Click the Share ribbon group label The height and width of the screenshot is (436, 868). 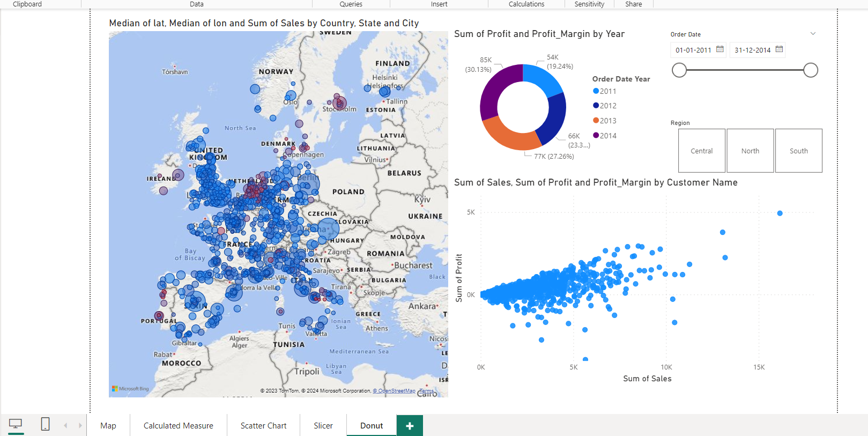click(x=633, y=4)
